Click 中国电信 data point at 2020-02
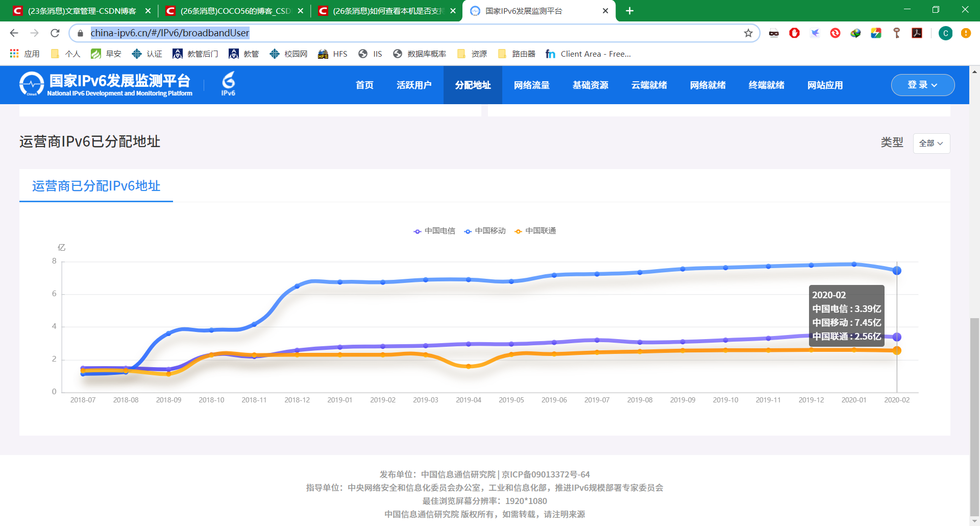Screen dimensions: 980x526 click(897, 337)
